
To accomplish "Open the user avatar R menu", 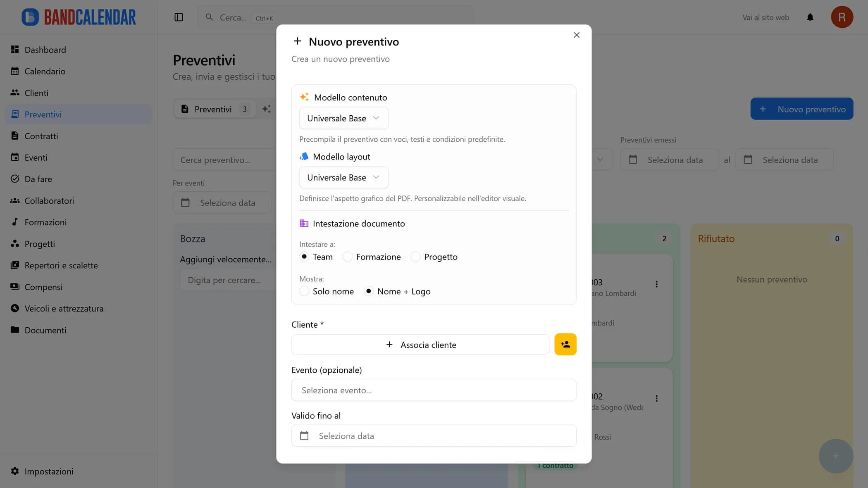I will pos(842,17).
